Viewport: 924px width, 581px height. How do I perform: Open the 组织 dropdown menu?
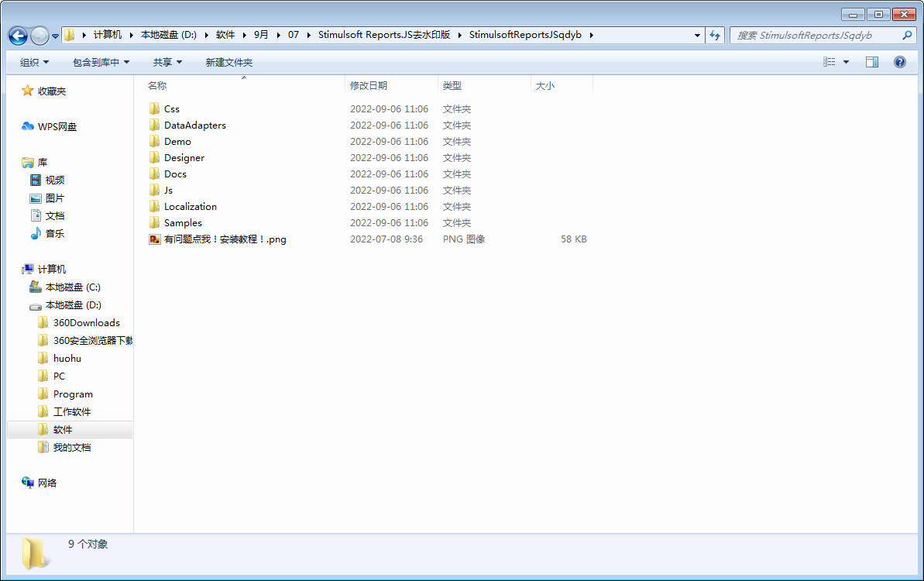pos(33,61)
